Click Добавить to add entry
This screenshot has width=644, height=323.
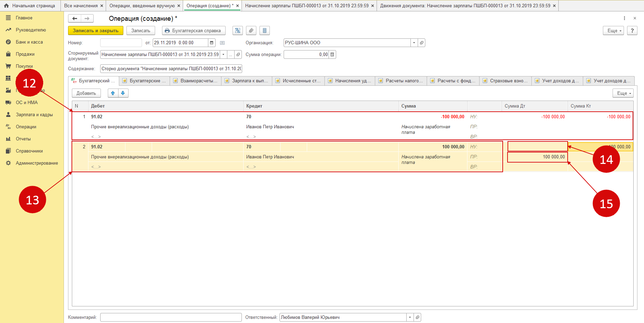click(x=86, y=93)
